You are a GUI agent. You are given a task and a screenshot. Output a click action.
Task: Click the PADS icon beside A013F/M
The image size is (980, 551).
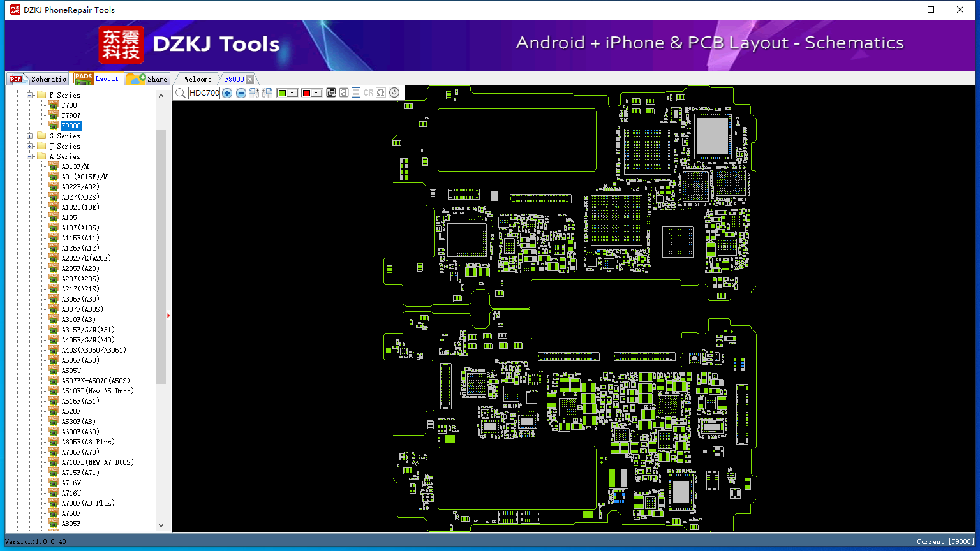pos(54,166)
